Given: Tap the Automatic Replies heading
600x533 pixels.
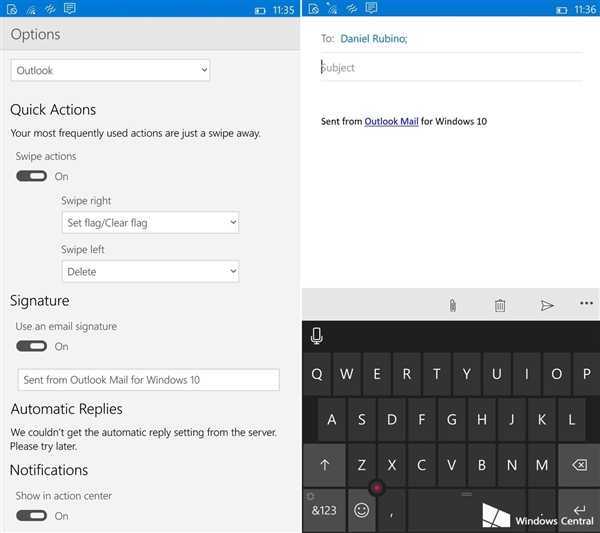Looking at the screenshot, I should point(66,409).
